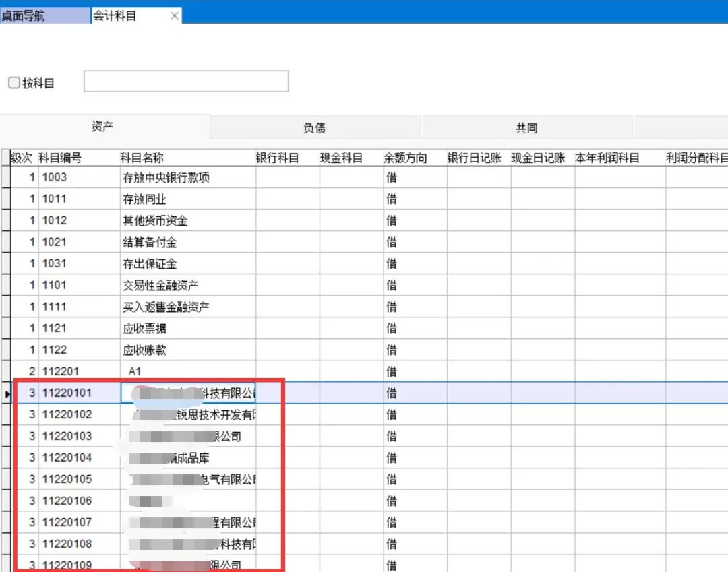Select the 应收票据 account row

coord(144,329)
